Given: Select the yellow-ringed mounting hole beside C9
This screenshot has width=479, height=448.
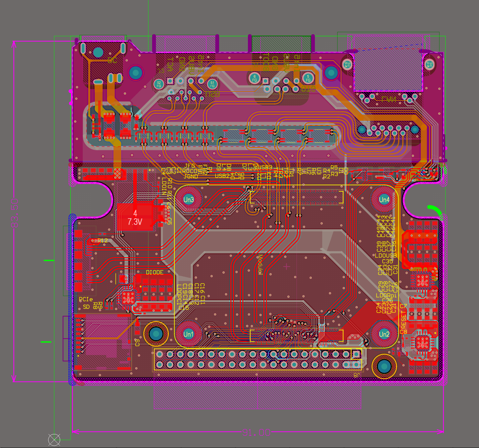Looking at the screenshot, I should point(156,334).
